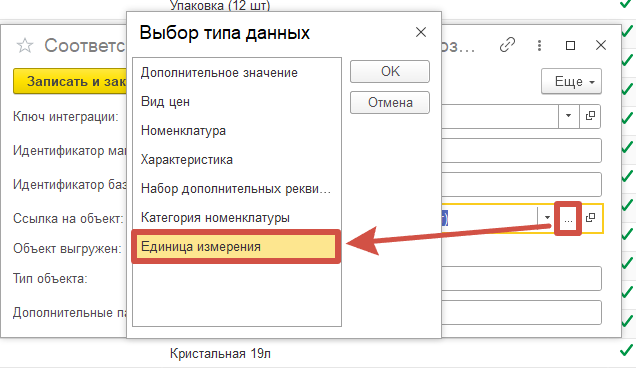Click the Идентификатор магазина input field
Image resolution: width=636 pixels, height=368 pixels.
(x=521, y=151)
